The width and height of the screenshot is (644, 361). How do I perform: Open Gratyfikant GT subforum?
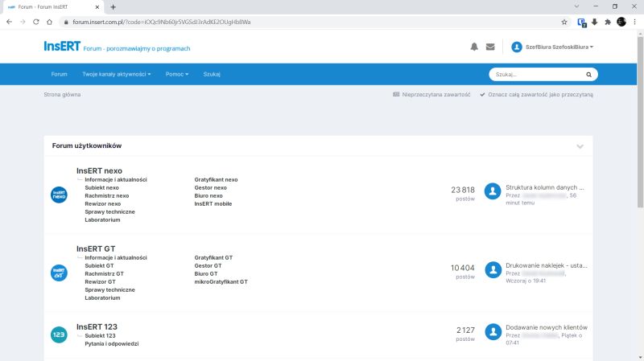[213, 257]
